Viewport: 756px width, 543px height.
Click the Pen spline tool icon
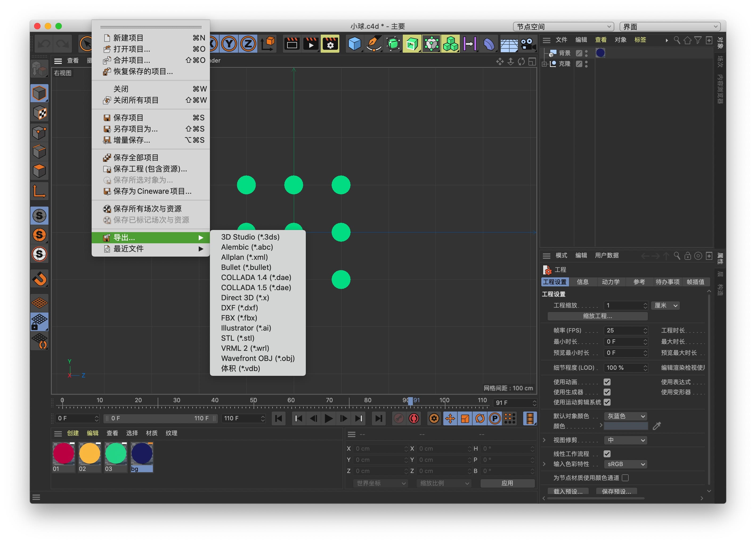pyautogui.click(x=373, y=44)
